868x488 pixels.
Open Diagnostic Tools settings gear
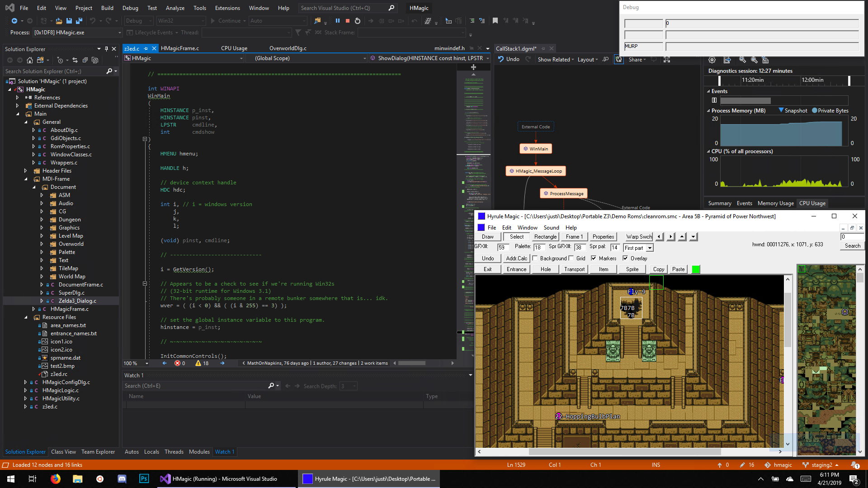pyautogui.click(x=712, y=60)
